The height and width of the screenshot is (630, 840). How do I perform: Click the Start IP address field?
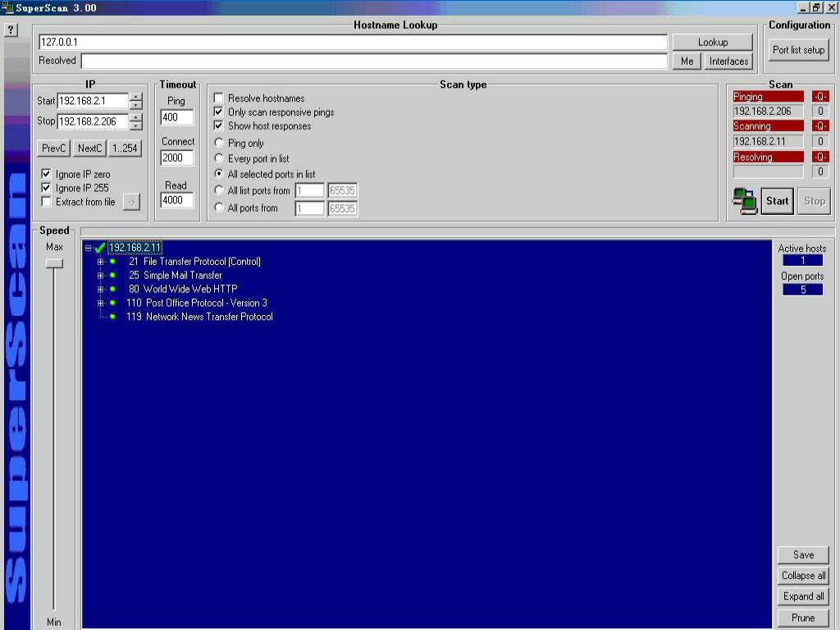(93, 101)
